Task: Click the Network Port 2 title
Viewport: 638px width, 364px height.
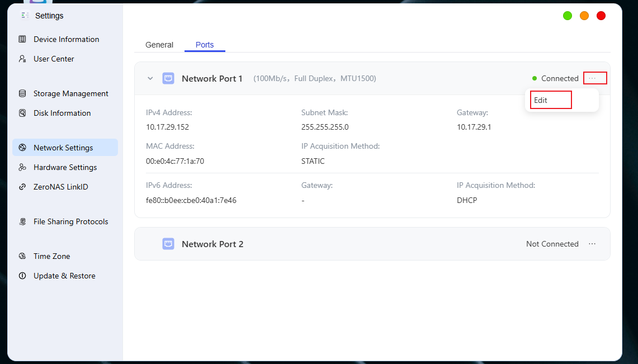Action: pos(212,244)
